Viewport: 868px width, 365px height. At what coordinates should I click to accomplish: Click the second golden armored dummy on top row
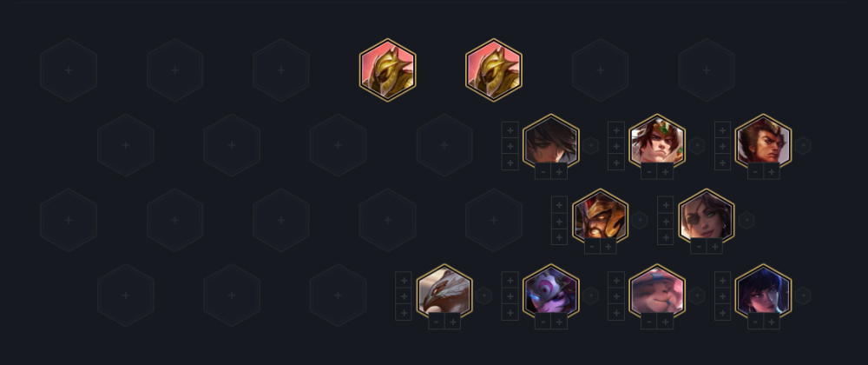[x=494, y=70]
